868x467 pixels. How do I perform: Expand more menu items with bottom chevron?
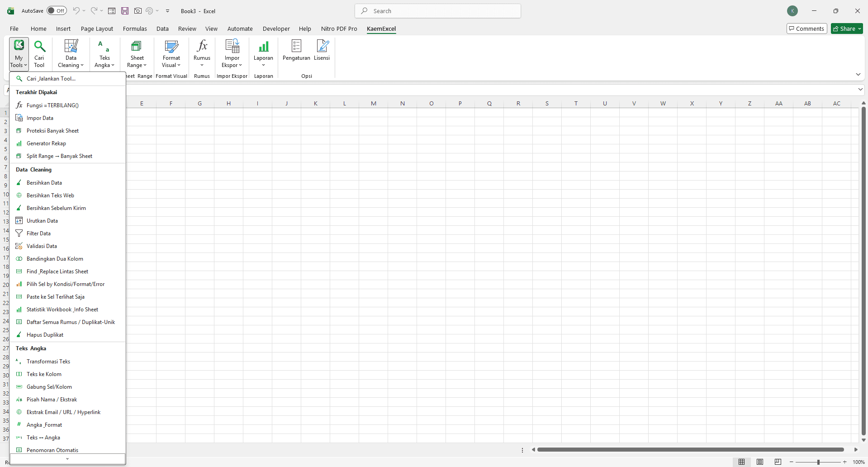(67, 459)
